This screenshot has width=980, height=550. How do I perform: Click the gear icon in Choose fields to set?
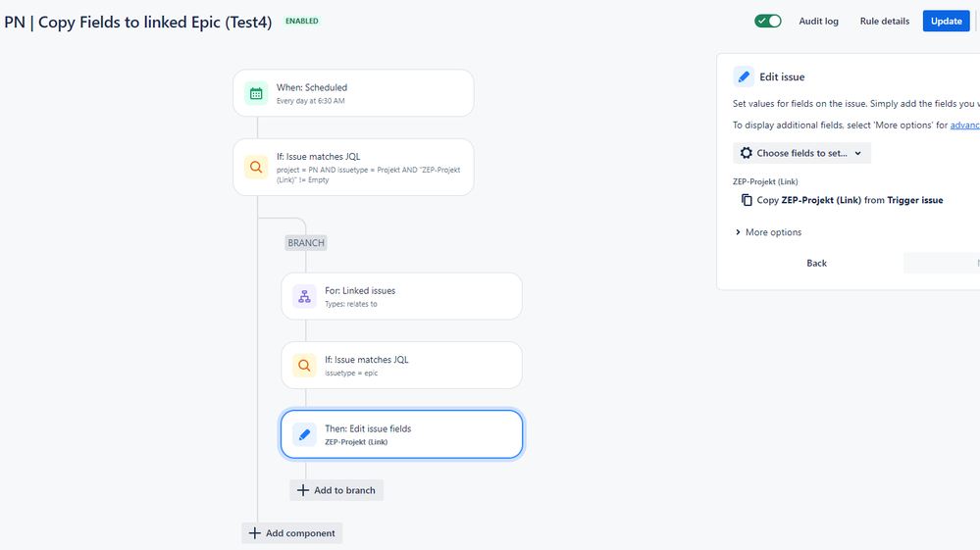point(747,153)
